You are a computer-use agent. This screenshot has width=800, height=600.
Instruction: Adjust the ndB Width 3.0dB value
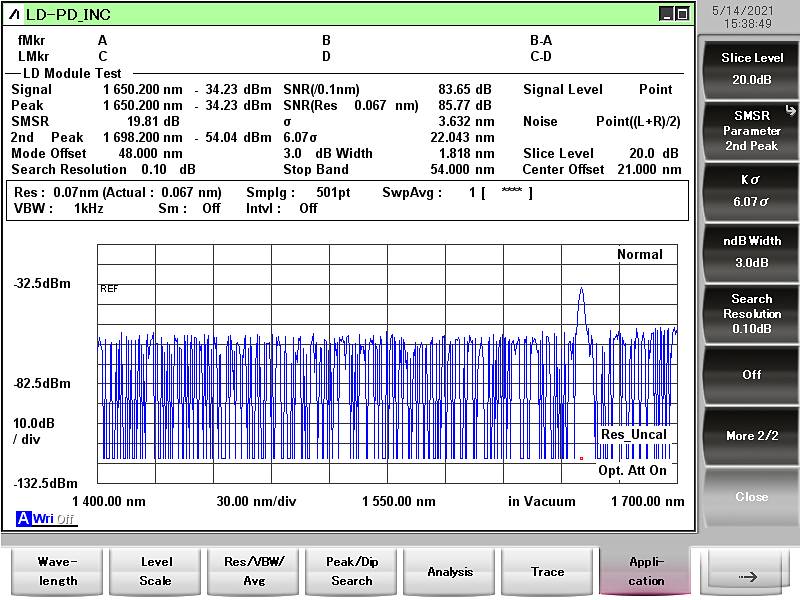pos(751,252)
